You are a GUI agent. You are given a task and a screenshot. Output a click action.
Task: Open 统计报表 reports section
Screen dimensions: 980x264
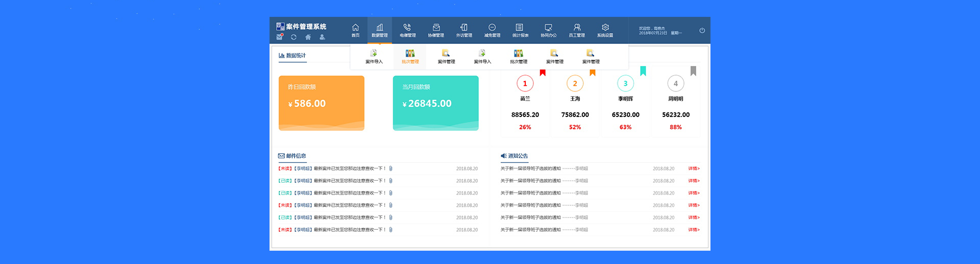(x=520, y=31)
